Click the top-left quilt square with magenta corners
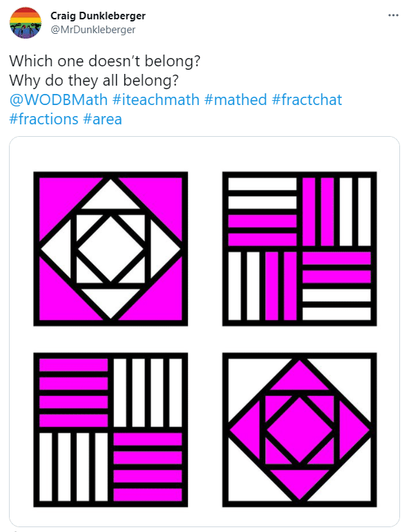409x532 pixels. coord(111,249)
